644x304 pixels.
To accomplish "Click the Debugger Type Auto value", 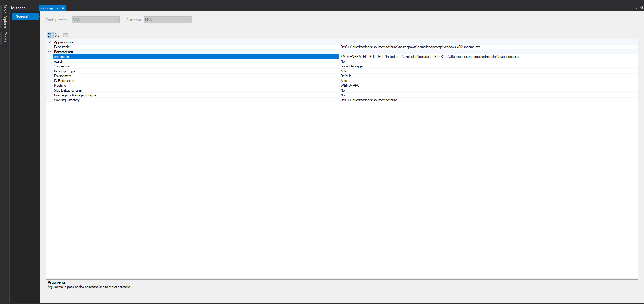I will pyautogui.click(x=344, y=71).
